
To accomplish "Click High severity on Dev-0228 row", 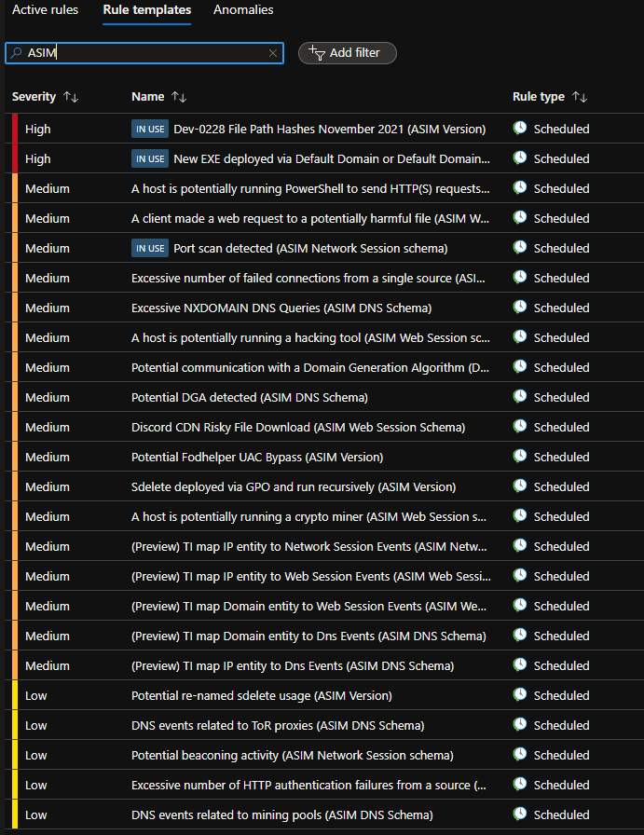I will point(38,129).
